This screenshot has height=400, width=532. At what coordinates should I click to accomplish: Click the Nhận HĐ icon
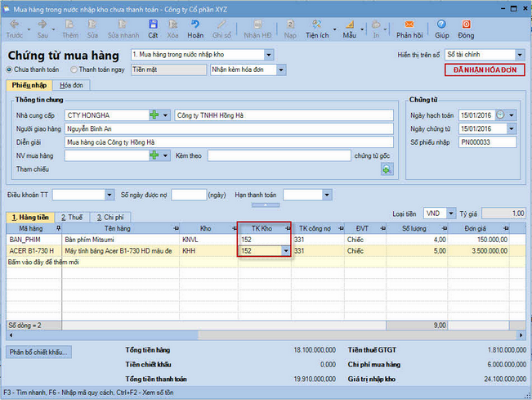coord(257,29)
